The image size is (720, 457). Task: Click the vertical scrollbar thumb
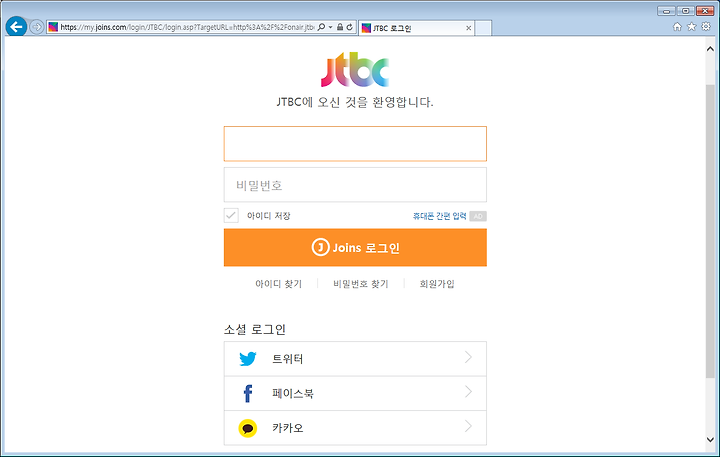coord(710,231)
